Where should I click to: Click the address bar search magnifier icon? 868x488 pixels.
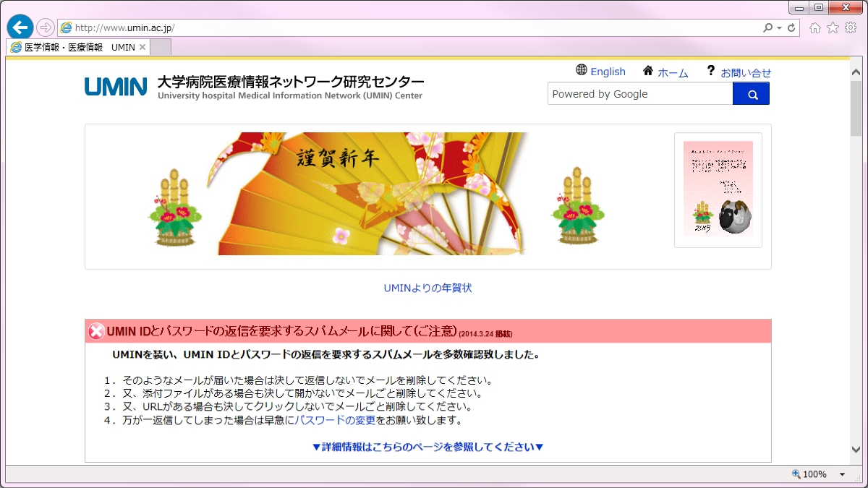[767, 28]
